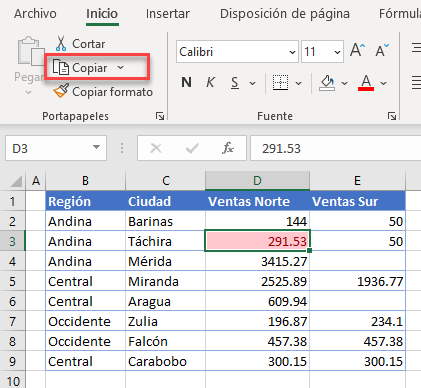Toggle underline S formatting
Screen dimensions: 421x388
point(235,83)
